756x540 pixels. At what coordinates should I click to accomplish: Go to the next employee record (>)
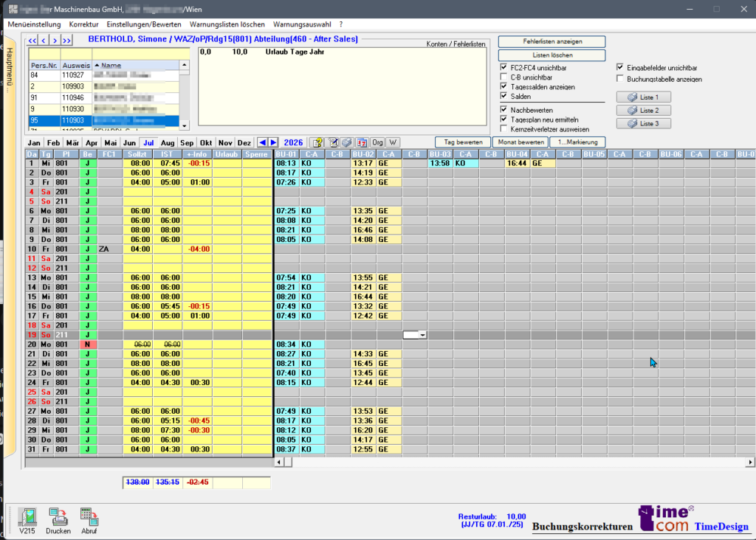(x=55, y=41)
